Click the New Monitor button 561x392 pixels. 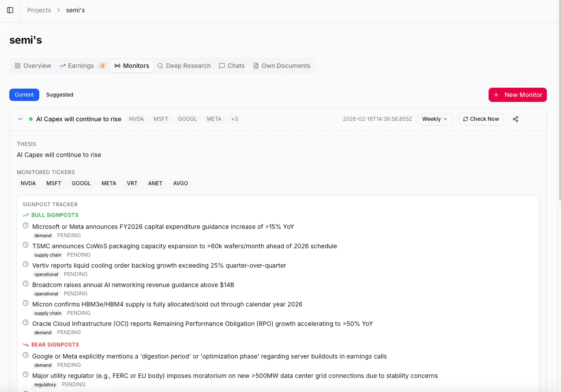point(517,94)
